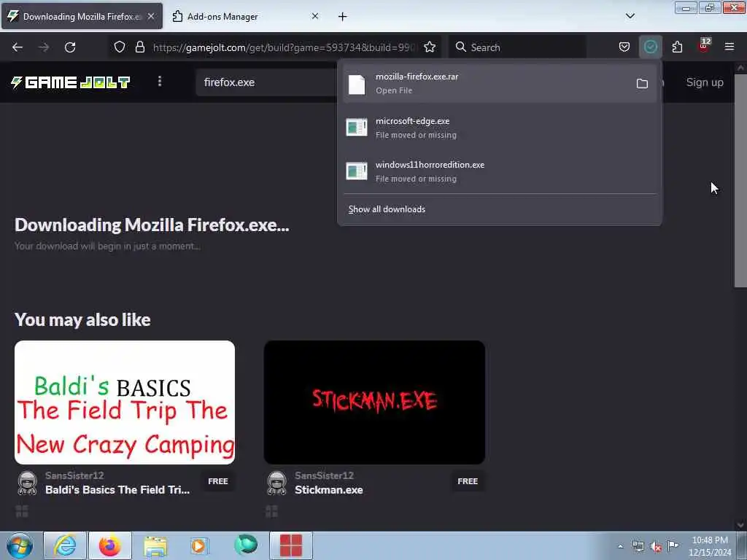Select the Downloading Mozilla Firefox tab
This screenshot has width=747, height=560.
82,17
